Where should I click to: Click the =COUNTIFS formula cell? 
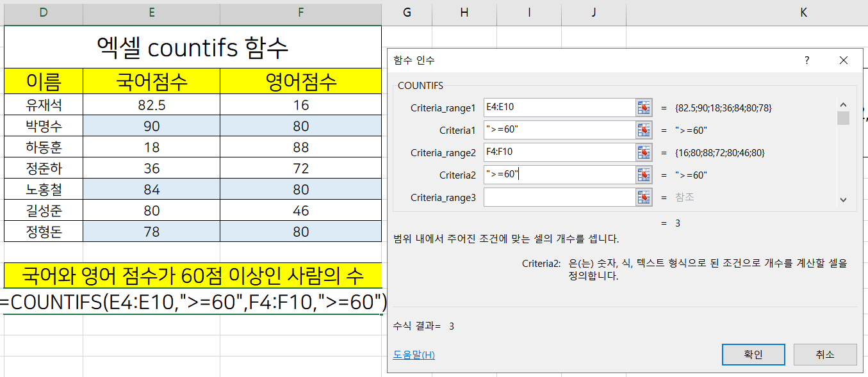193,302
